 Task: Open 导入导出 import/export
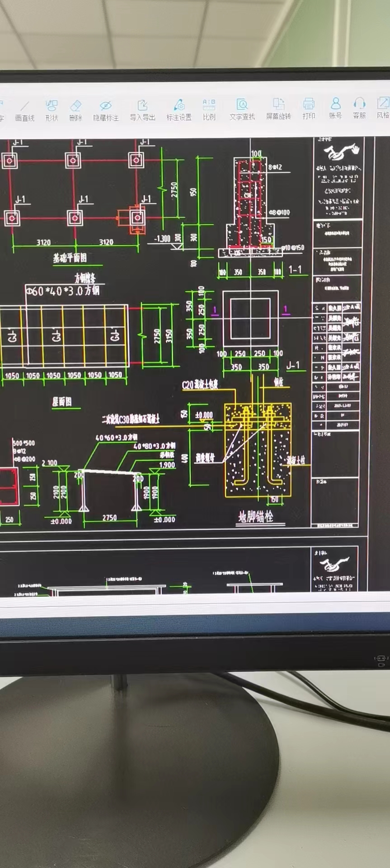coord(142,111)
